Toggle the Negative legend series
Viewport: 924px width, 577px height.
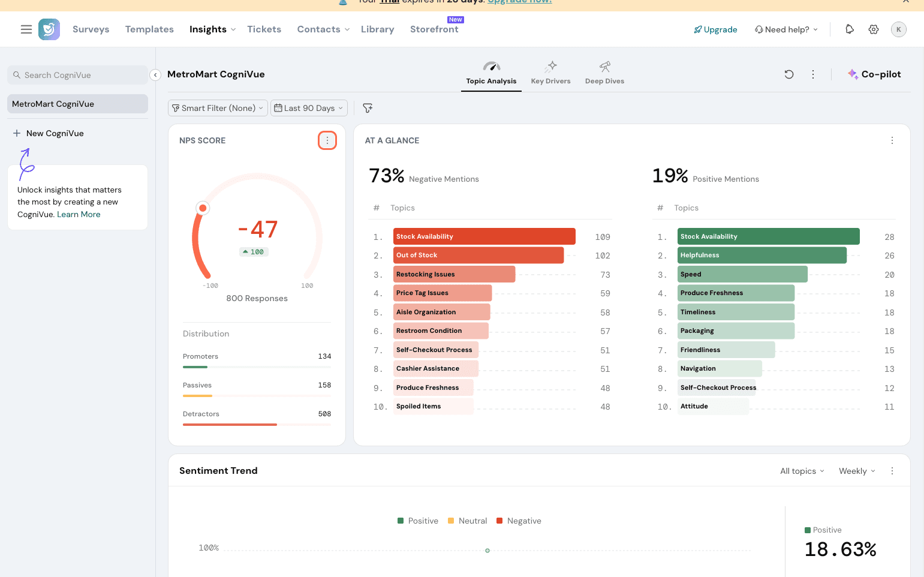[519, 521]
